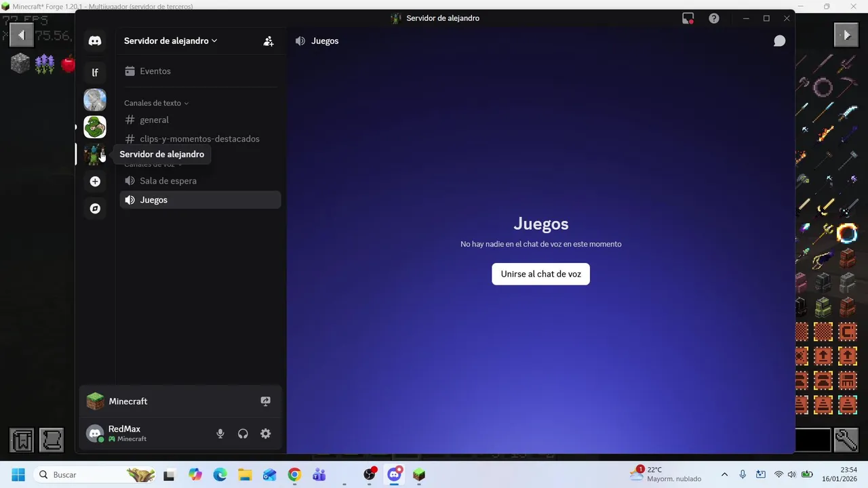Image resolution: width=868 pixels, height=488 pixels.
Task: Share screen for Minecraft activity icon
Action: (266, 401)
